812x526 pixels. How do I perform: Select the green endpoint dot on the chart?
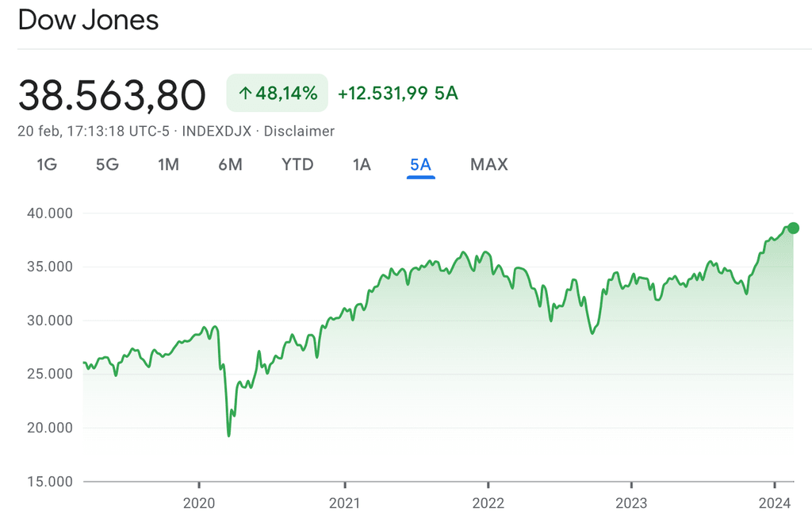792,228
